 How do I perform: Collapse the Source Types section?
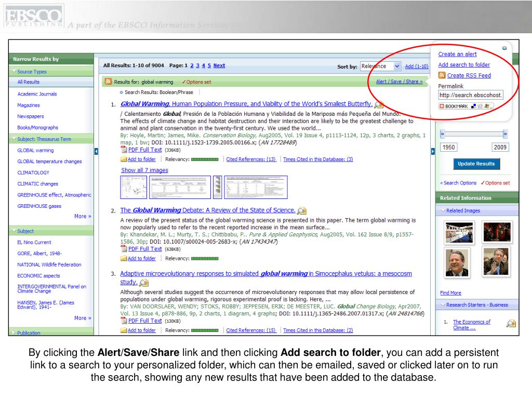[14, 71]
